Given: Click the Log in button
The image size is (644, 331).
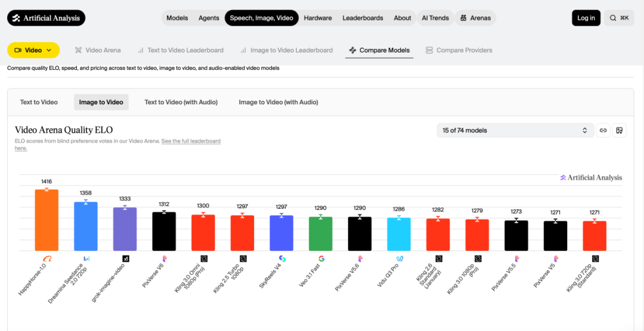Looking at the screenshot, I should click(x=586, y=18).
